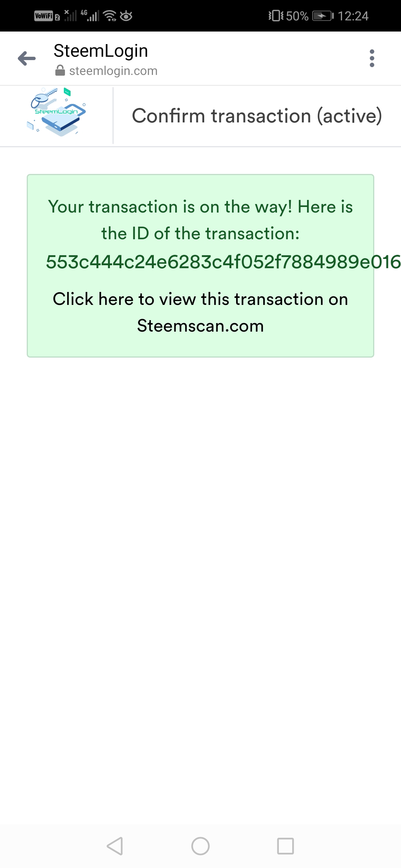Viewport: 401px width, 868px height.
Task: Tap the back arrow in browser header
Action: tap(27, 58)
